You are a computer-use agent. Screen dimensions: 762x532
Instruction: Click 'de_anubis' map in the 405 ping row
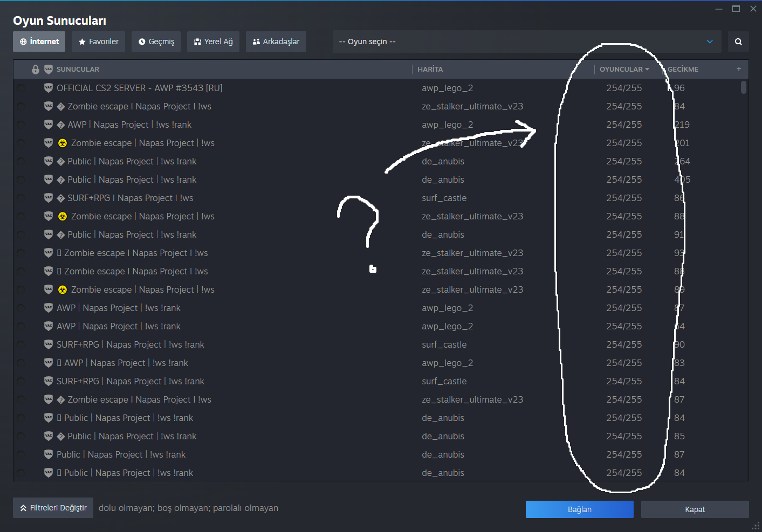tap(443, 179)
